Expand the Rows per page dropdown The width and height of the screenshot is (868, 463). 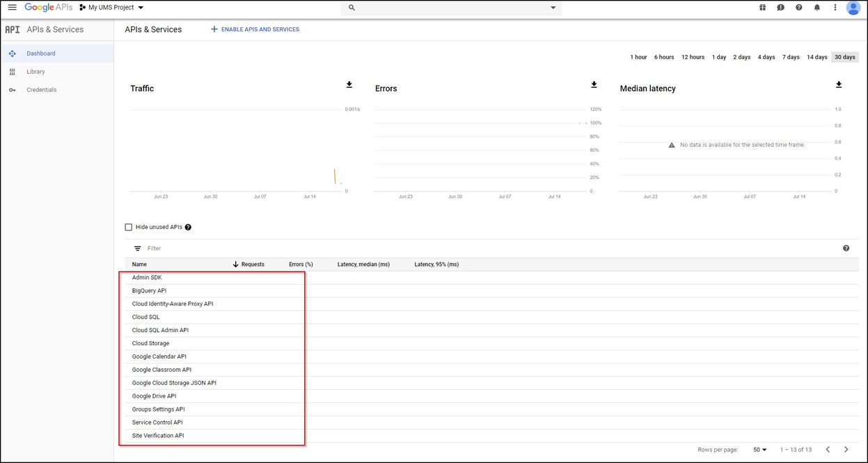(760, 450)
